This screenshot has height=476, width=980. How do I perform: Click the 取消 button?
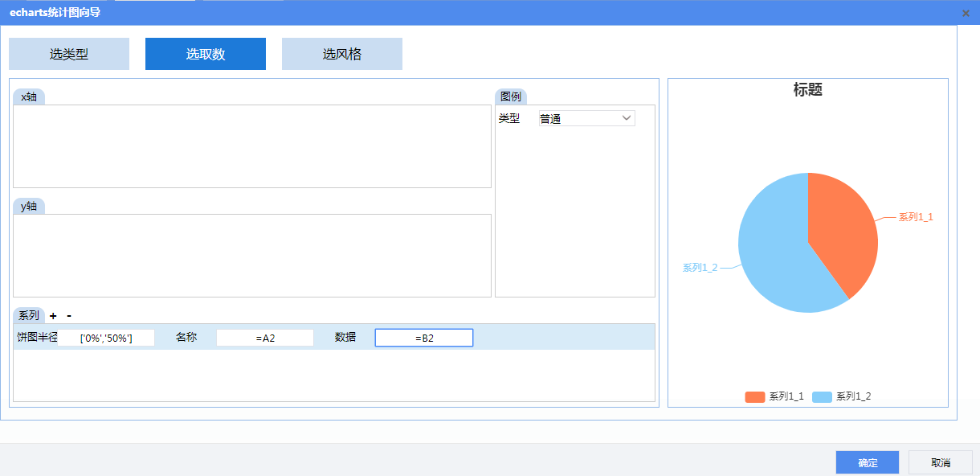pyautogui.click(x=940, y=462)
